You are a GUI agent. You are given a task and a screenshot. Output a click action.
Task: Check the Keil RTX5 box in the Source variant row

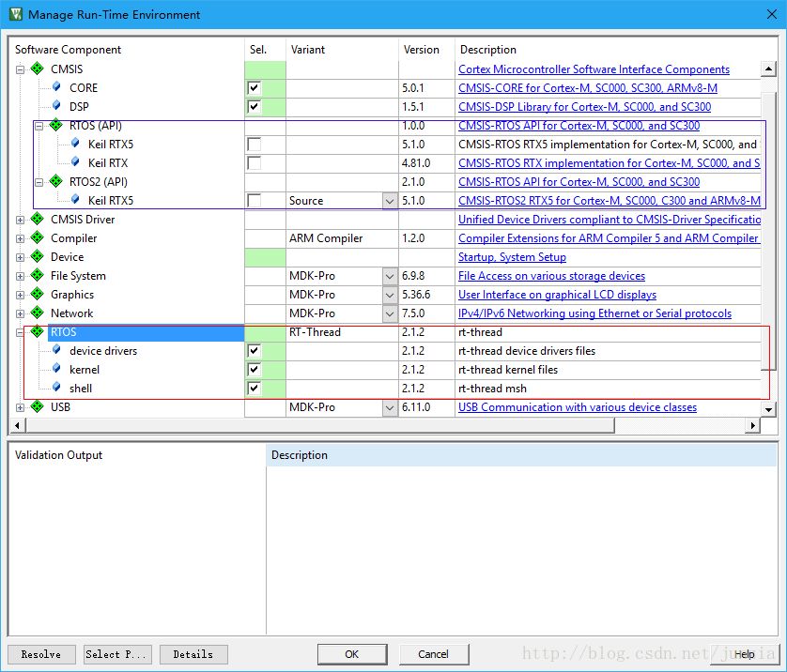pyautogui.click(x=255, y=201)
